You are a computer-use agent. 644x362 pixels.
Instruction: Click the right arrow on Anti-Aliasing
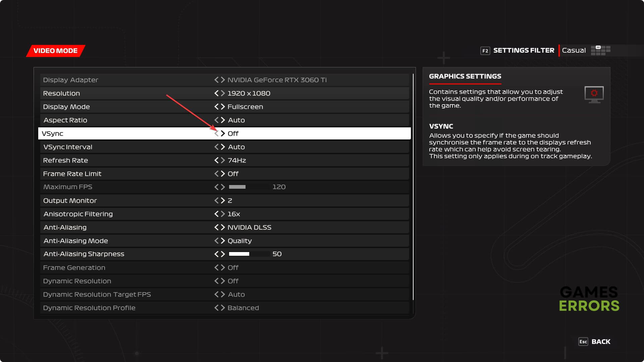coord(223,227)
